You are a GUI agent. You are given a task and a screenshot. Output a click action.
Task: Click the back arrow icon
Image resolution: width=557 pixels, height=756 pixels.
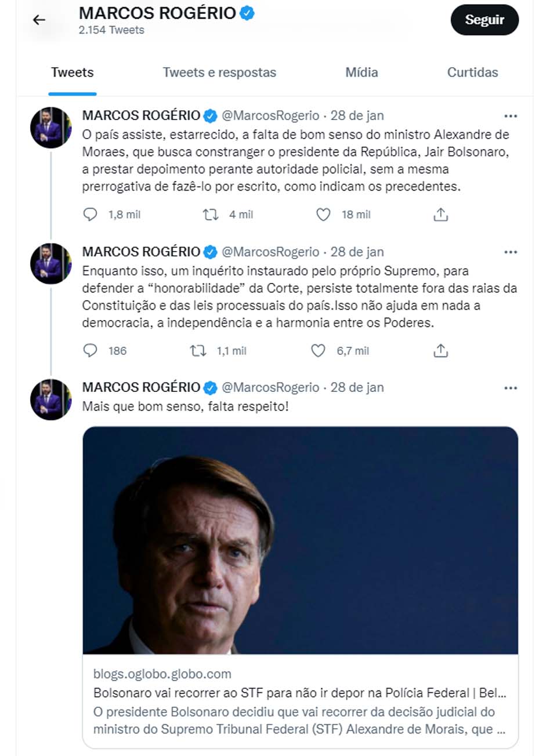point(39,20)
